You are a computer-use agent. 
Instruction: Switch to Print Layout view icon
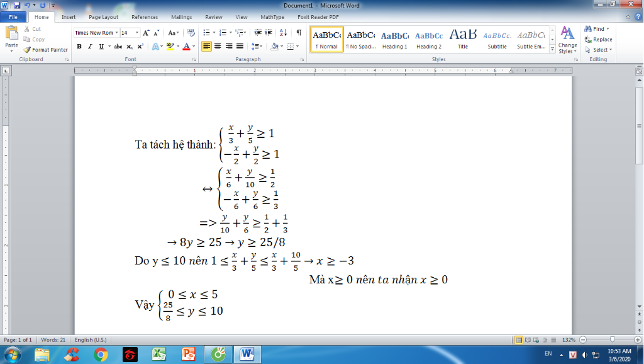[x=519, y=340]
